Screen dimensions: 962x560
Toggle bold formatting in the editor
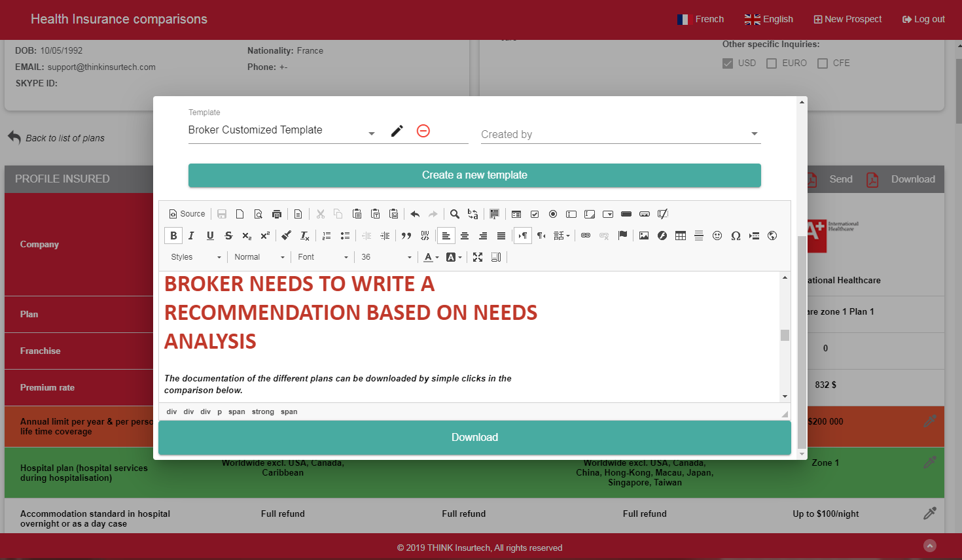pyautogui.click(x=173, y=236)
